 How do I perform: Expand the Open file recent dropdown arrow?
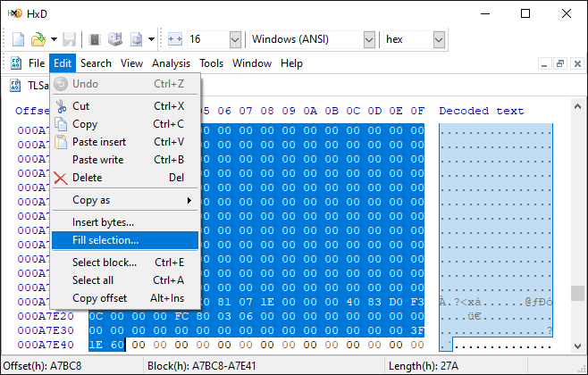pos(54,39)
